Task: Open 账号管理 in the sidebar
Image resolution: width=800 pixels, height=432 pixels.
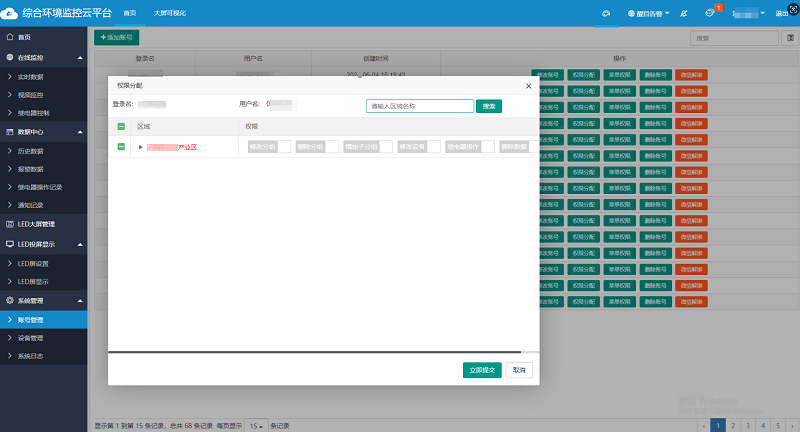Action: (x=30, y=320)
